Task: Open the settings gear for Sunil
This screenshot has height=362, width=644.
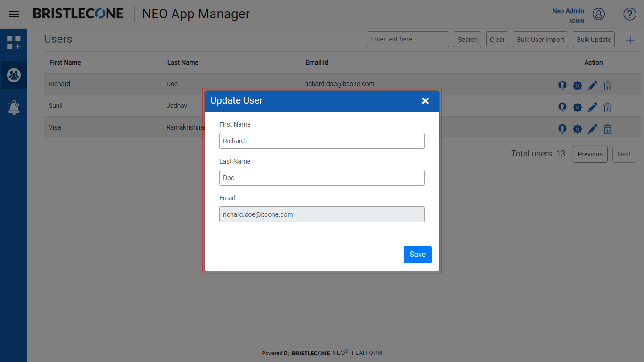Action: tap(578, 107)
